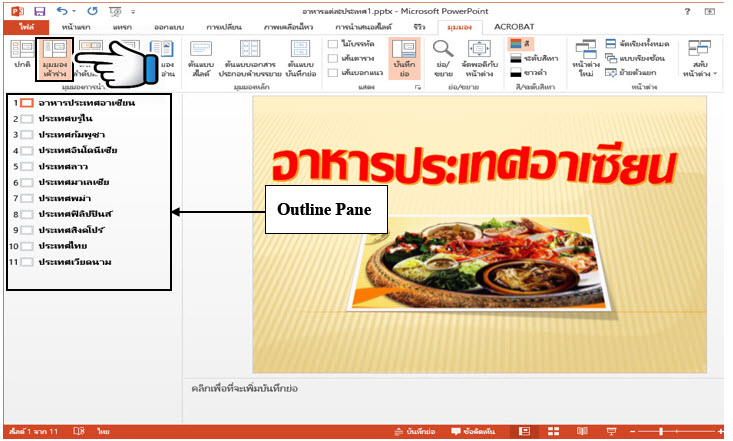The width and height of the screenshot is (733, 441).
Task: Open the Transitions (การเปลี่ยน) tab
Action: [x=223, y=27]
